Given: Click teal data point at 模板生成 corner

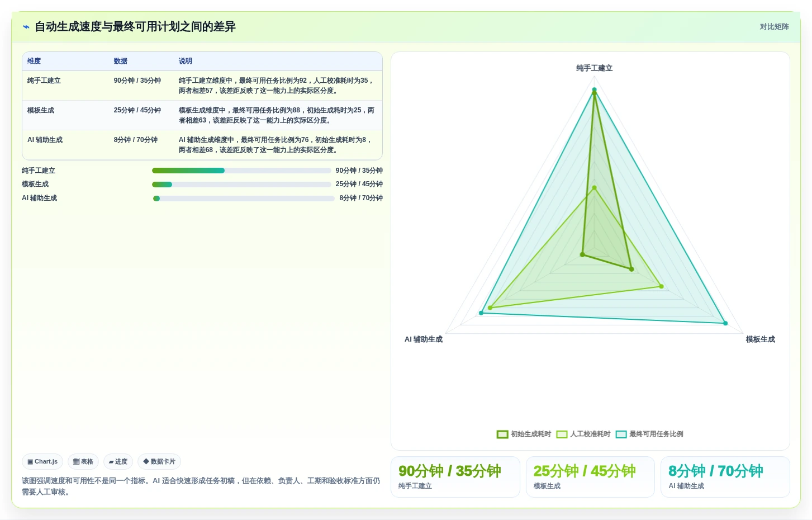Looking at the screenshot, I should click(725, 323).
